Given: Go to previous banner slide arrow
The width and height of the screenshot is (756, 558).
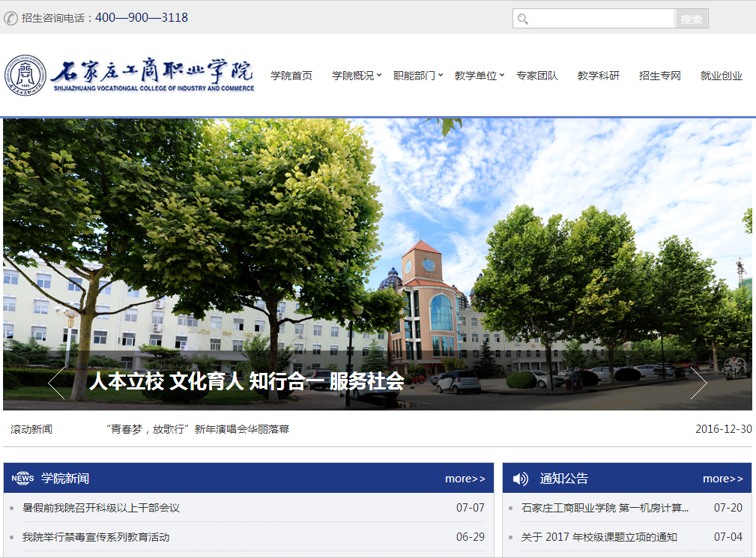Looking at the screenshot, I should point(56,383).
